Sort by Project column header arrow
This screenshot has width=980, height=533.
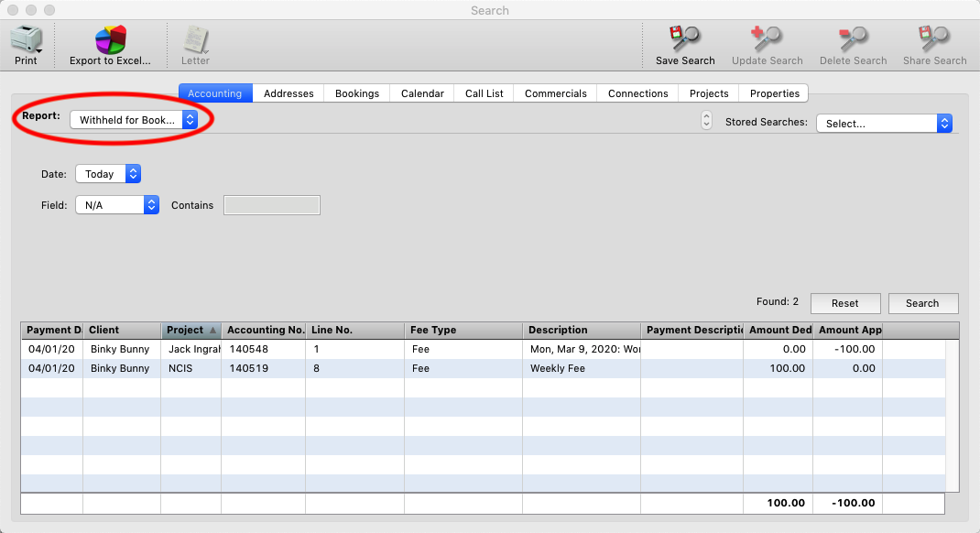click(212, 330)
